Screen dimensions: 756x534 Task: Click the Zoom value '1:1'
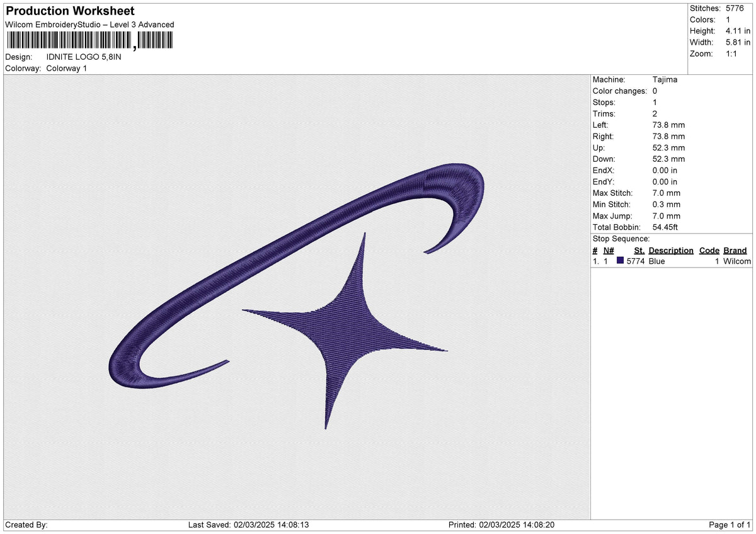732,54
